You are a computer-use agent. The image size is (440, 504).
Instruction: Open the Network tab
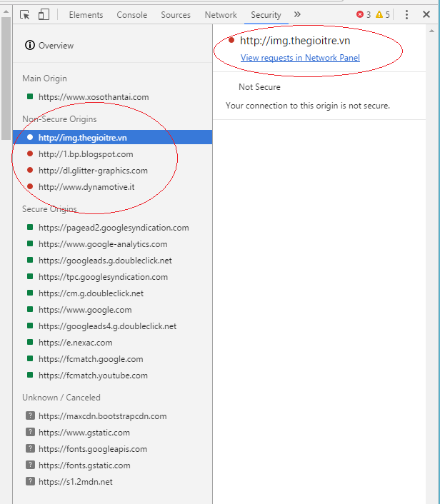(221, 14)
